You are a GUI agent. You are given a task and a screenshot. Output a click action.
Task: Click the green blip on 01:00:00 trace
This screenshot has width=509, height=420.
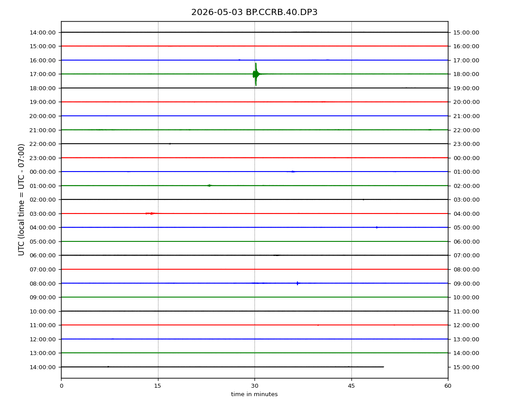(x=209, y=186)
